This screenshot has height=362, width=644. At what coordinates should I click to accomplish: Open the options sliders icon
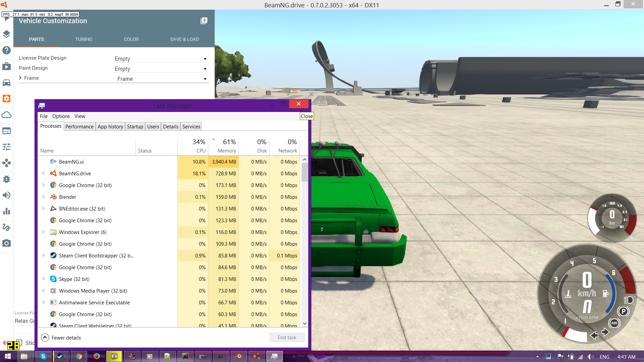click(x=6, y=147)
